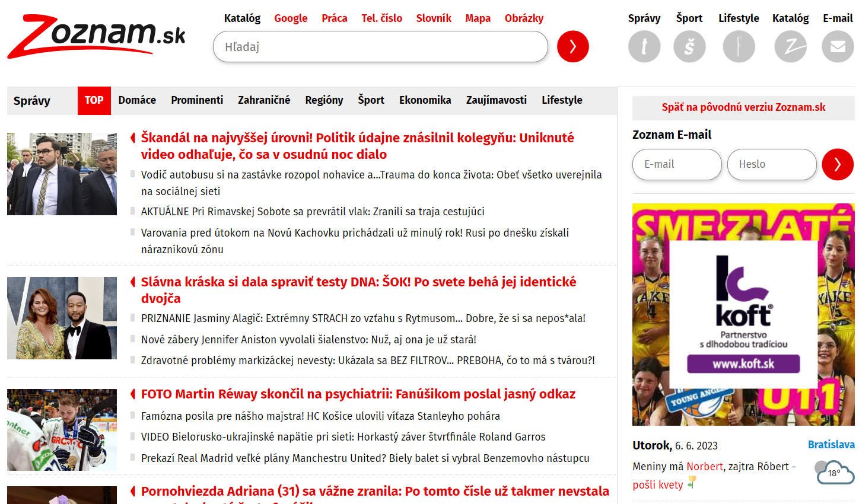The width and height of the screenshot is (859, 504).
Task: Open the Martin Réway psychiatria headline
Action: 358,394
